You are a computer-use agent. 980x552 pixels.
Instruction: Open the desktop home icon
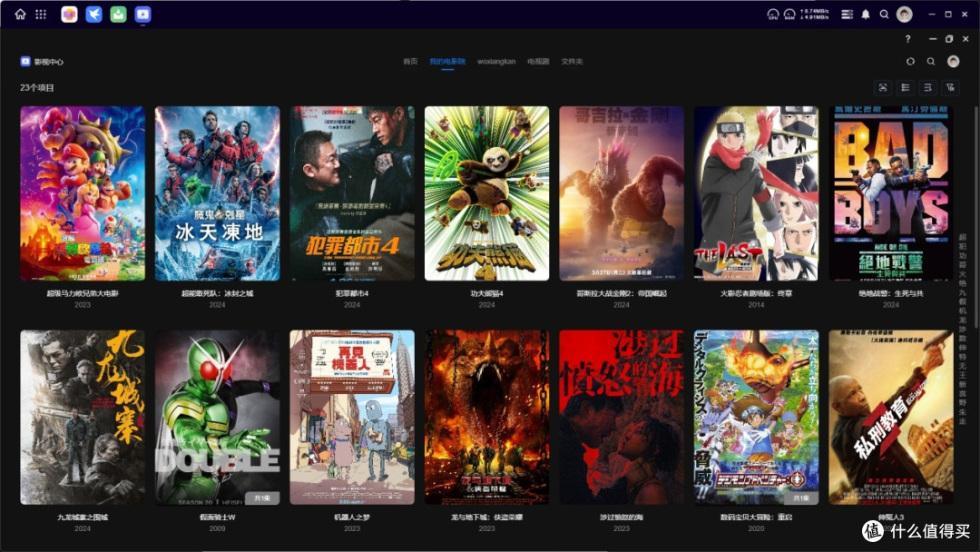pyautogui.click(x=20, y=14)
